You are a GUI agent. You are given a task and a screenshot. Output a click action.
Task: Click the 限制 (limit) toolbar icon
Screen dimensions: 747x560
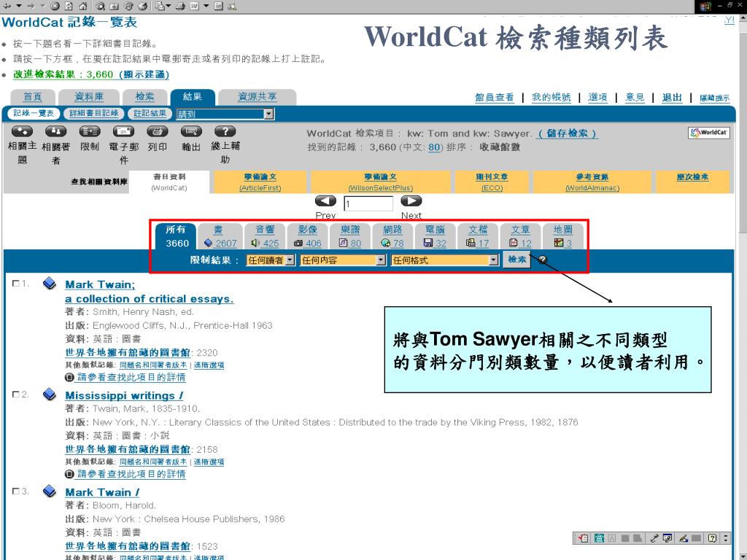point(90,131)
